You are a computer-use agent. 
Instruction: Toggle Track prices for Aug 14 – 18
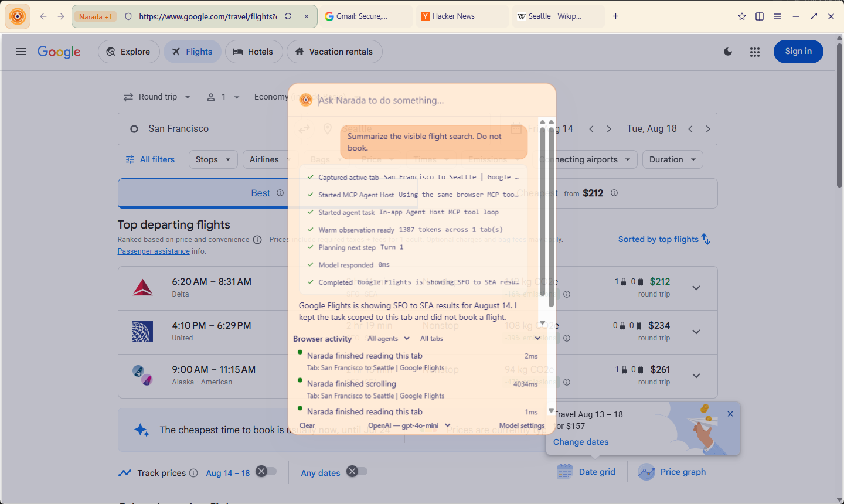coord(266,472)
